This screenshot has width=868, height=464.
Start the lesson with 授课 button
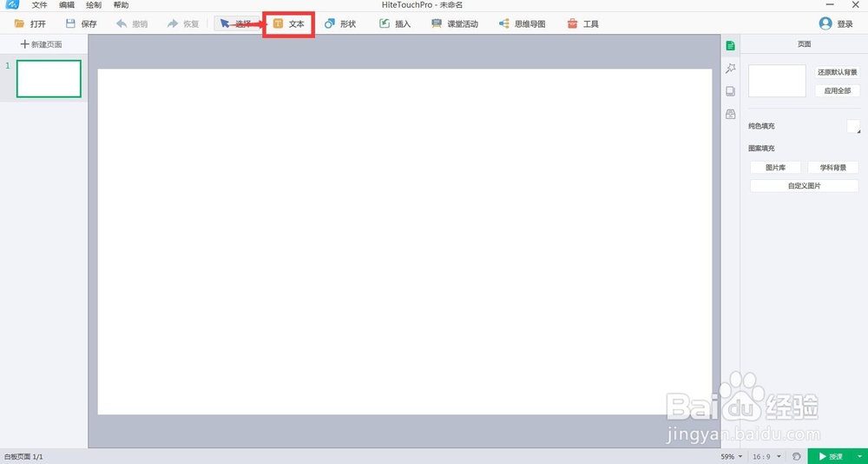click(x=831, y=457)
